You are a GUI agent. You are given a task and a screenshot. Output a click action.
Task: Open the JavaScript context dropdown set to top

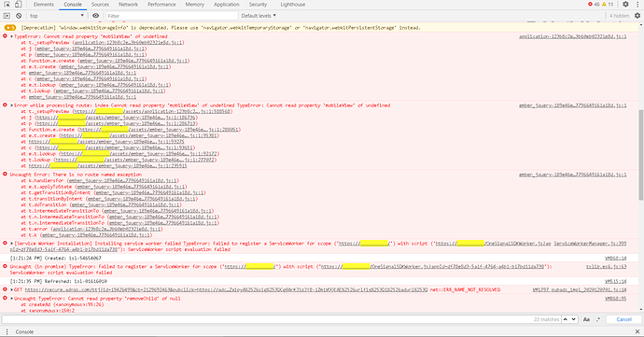[x=56, y=16]
